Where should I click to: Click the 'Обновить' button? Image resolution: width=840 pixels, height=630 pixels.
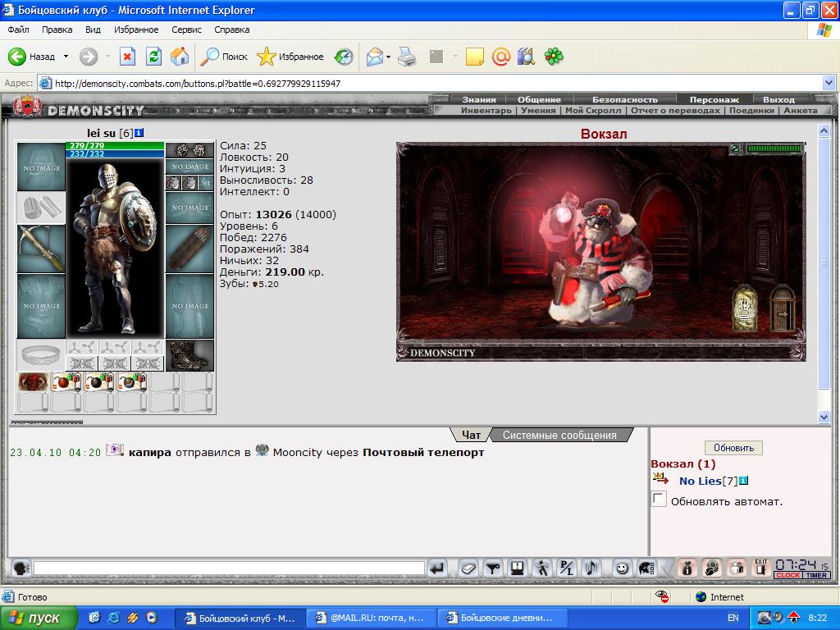pos(733,447)
